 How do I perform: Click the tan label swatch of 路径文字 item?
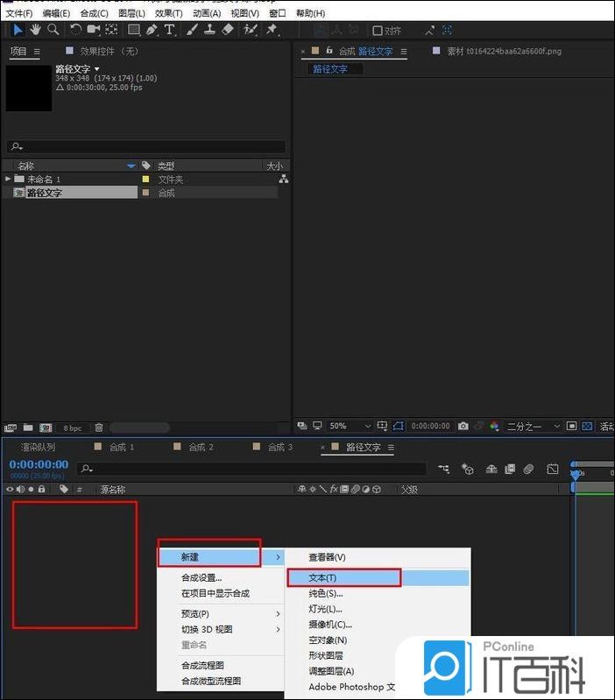pos(145,193)
